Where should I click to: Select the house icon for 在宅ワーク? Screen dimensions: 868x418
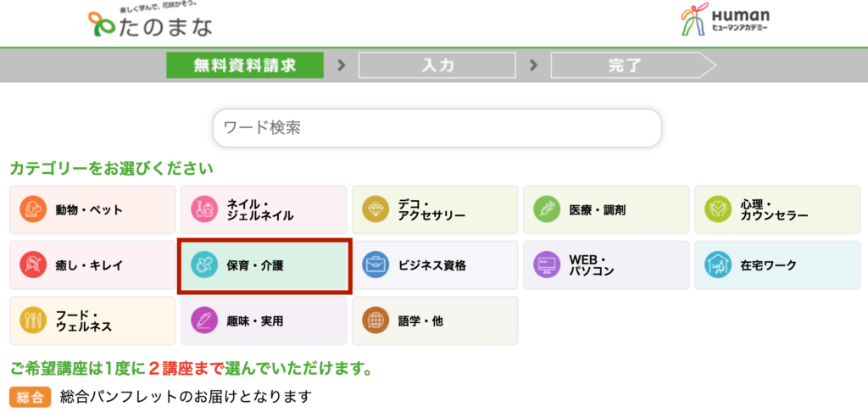[715, 265]
